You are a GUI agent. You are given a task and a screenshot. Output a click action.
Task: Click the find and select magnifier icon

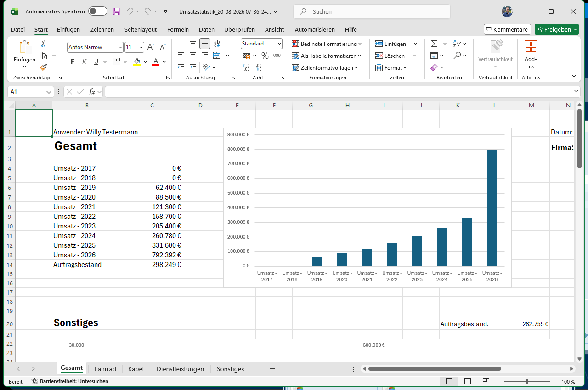[x=457, y=56]
